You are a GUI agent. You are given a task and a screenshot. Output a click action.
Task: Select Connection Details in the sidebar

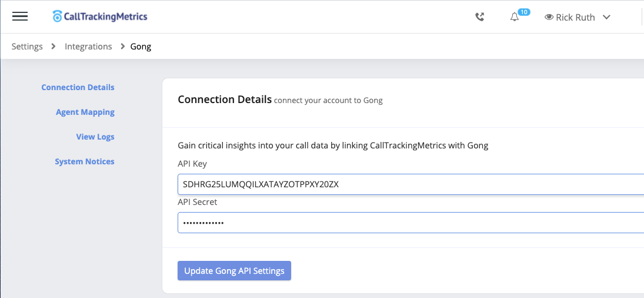(78, 87)
